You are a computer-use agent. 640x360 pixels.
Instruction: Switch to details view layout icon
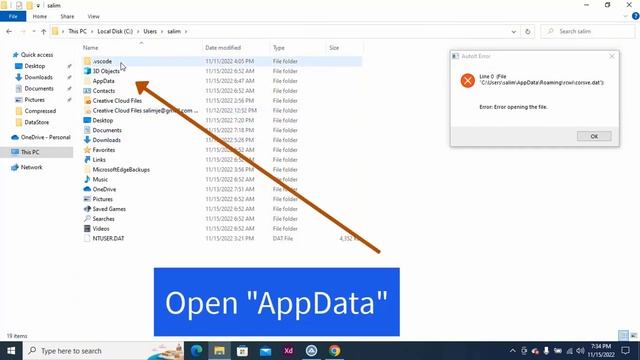pyautogui.click(x=623, y=336)
